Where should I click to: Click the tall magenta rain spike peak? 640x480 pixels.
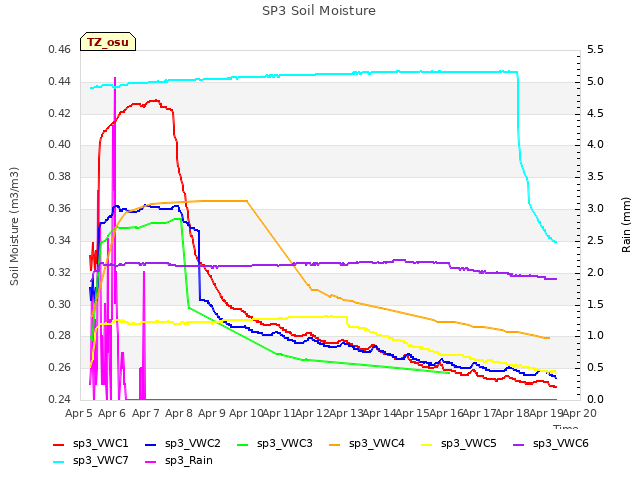tap(115, 78)
